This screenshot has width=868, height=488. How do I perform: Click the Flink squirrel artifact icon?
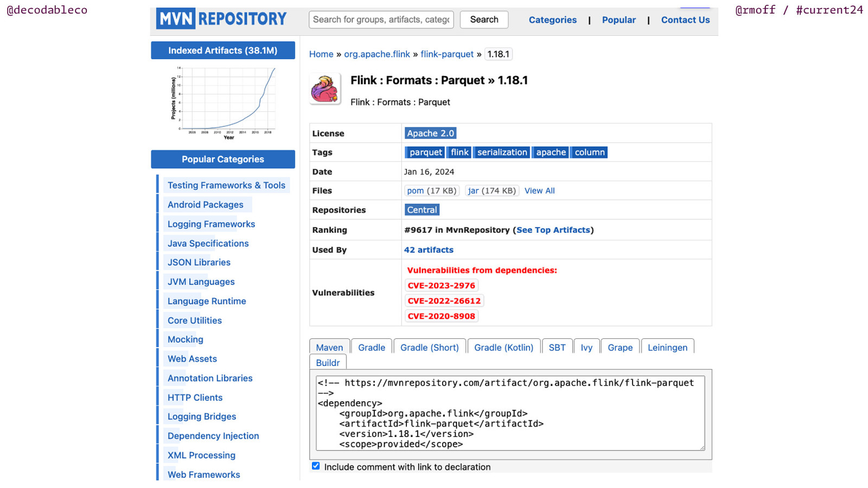click(325, 88)
